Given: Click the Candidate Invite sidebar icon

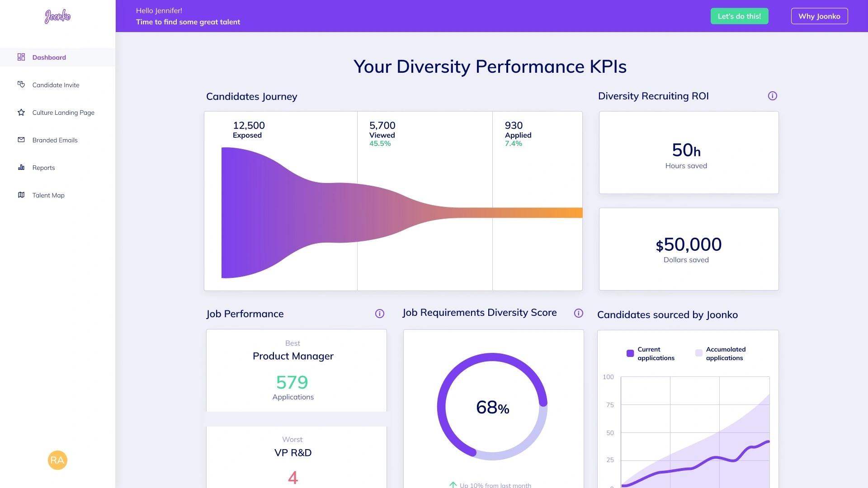Looking at the screenshot, I should (21, 84).
